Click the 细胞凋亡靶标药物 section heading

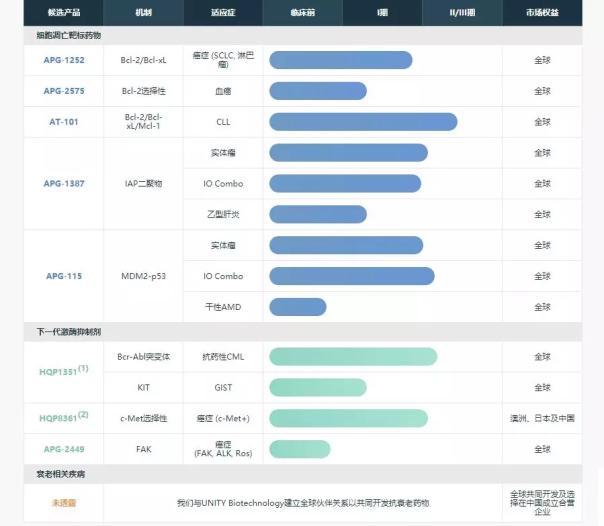click(x=69, y=35)
